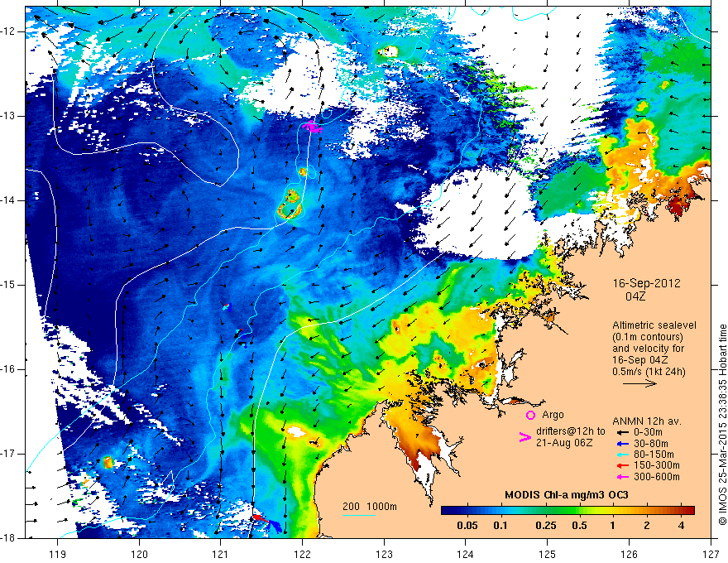
Task: Click the colorbar tick label 2
Action: tap(647, 526)
